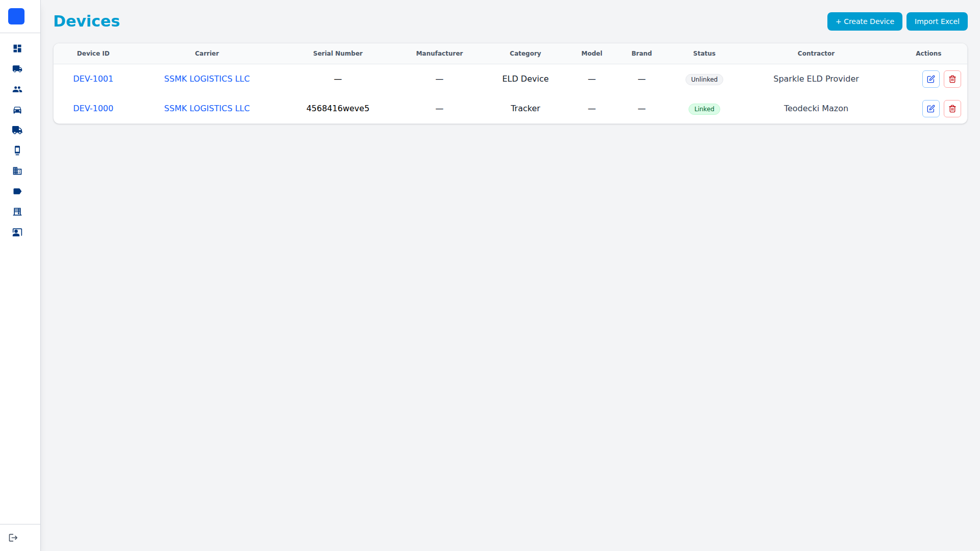
Task: Toggle the Linked status badge on DEV-1000
Action: tap(704, 109)
